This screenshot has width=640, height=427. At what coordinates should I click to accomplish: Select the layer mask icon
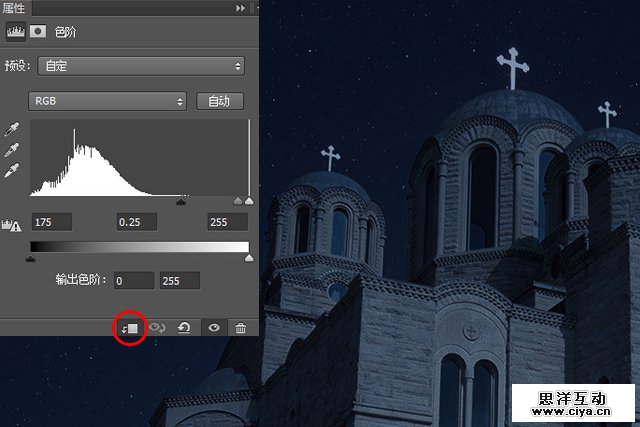pos(39,32)
